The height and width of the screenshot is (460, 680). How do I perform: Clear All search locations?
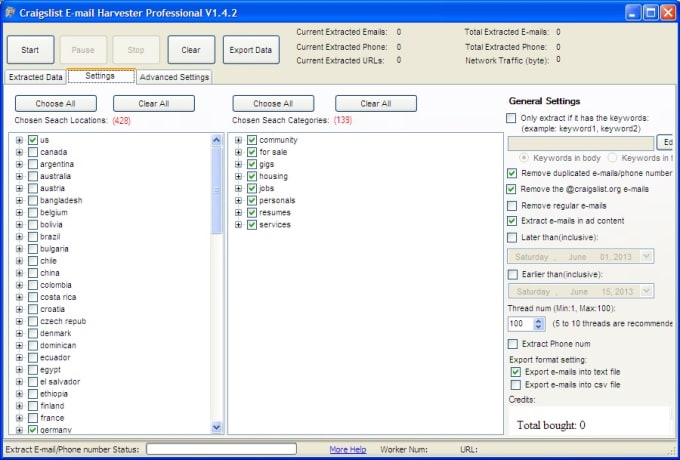click(154, 104)
